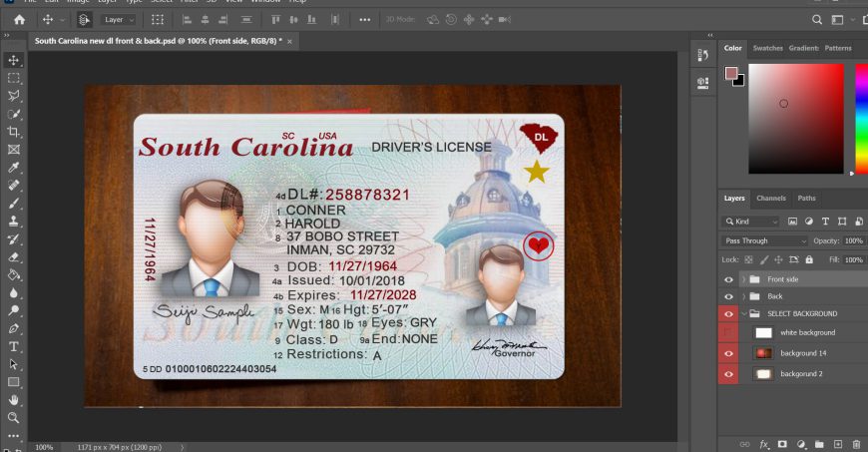Viewport: 868px width, 452px height.
Task: Select the Zoom tool
Action: 13,418
